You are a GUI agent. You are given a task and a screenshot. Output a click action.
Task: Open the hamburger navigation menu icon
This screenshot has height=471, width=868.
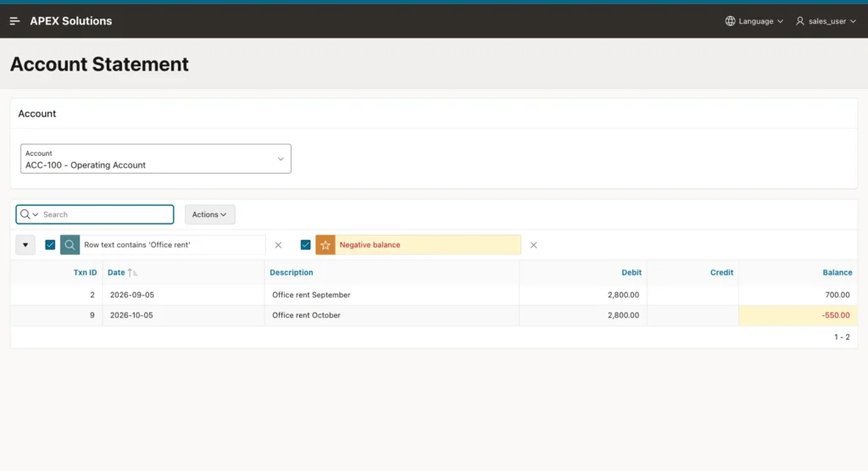pos(15,21)
